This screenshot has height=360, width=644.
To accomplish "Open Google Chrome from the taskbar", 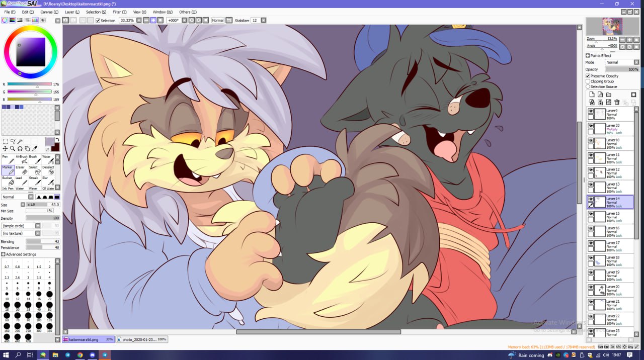I will 80,355.
